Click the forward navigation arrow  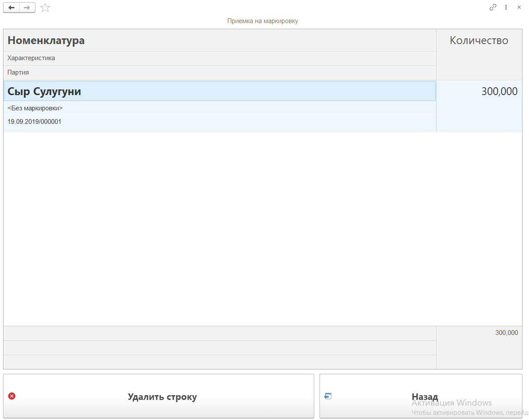pyautogui.click(x=27, y=7)
